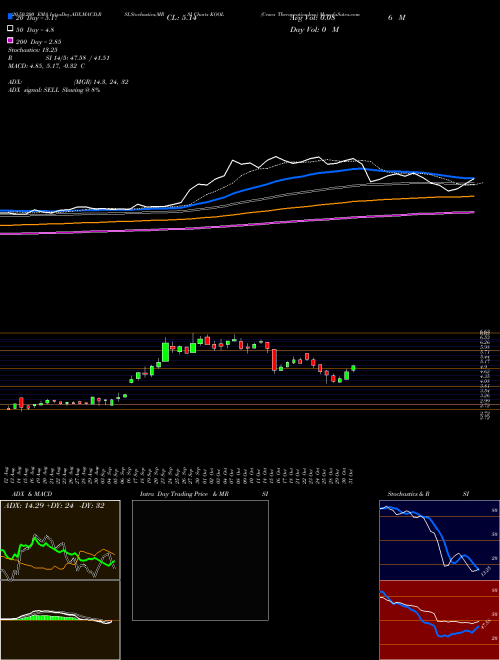This screenshot has width=500, height=660.
Task: Click the tallest green candlestick in the rally
Action: [165, 352]
